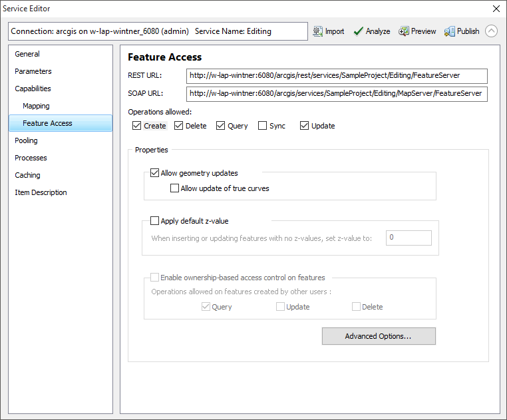Viewport: 507px width, 420px height.
Task: Click the Import toolbar icon
Action: coord(318,31)
